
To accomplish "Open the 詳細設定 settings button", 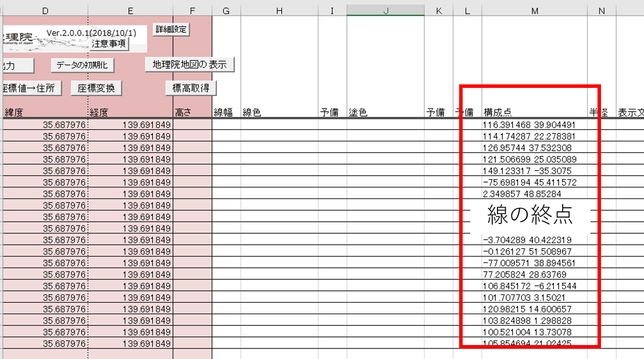I will (171, 29).
